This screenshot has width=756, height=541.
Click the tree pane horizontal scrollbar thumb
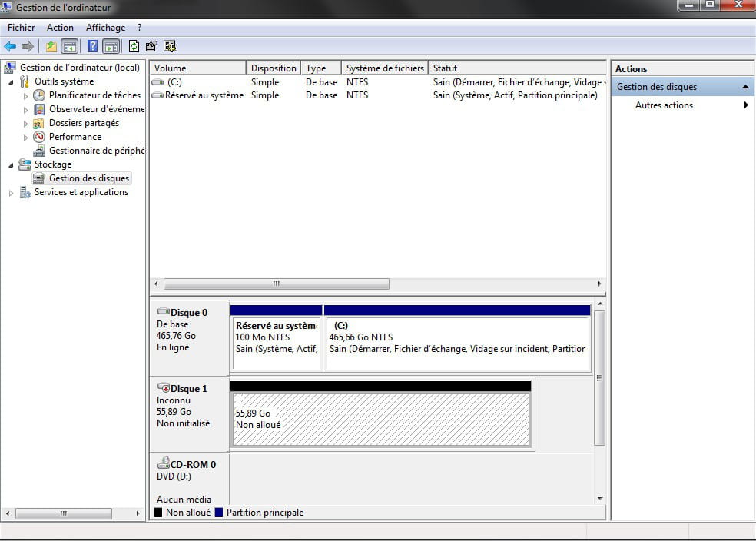tap(64, 513)
